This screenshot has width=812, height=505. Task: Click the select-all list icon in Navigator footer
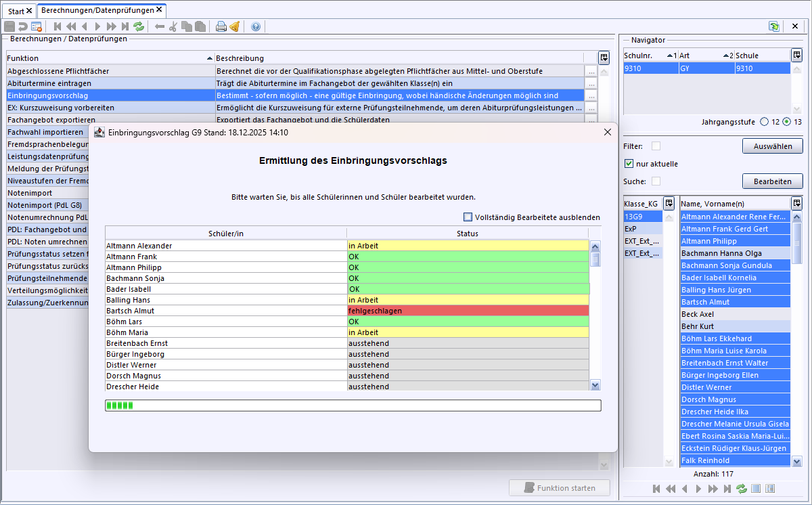[756, 489]
